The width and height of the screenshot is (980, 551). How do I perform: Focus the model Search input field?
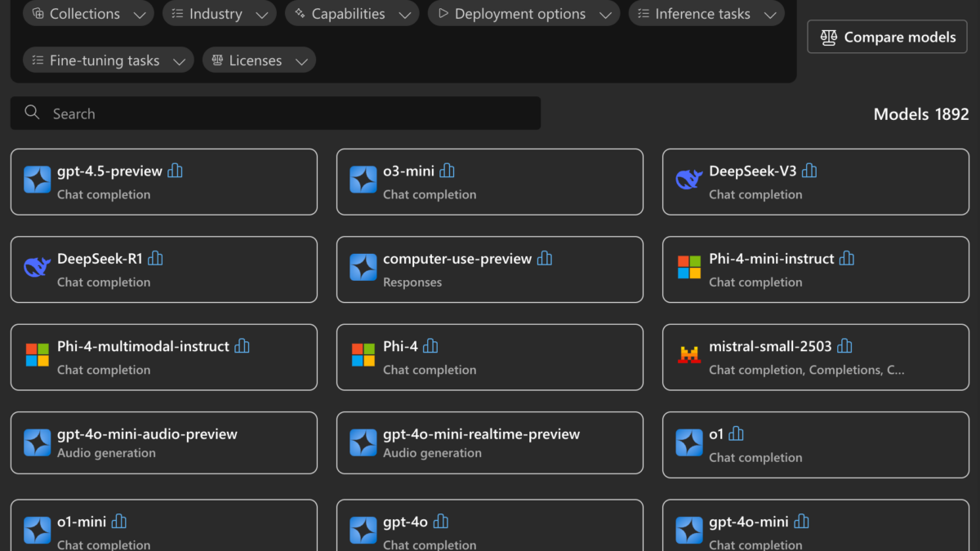[275, 113]
